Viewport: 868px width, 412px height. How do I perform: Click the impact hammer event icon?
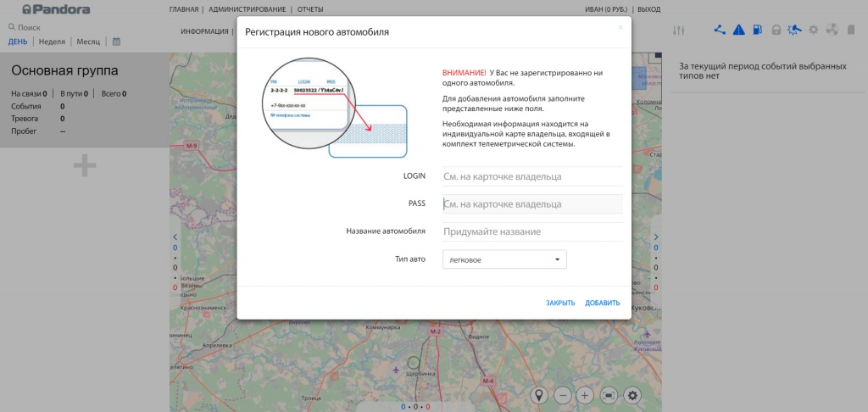[x=794, y=31]
